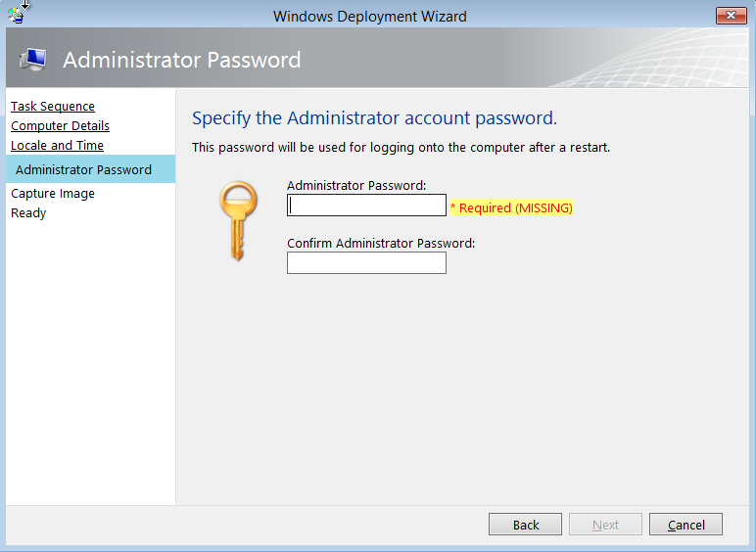Click the Windows Deployment Wizard title text
This screenshot has height=552, width=756.
point(370,16)
